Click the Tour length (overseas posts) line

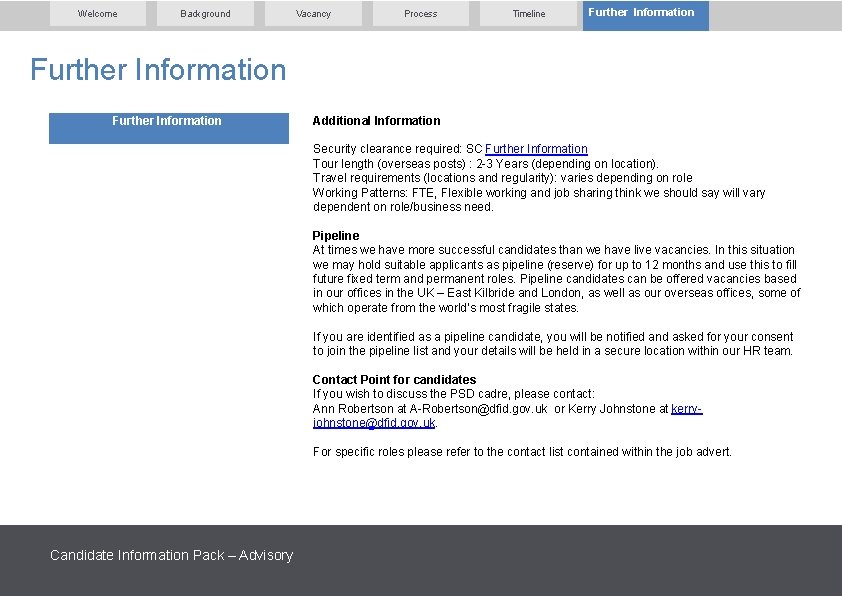485,163
